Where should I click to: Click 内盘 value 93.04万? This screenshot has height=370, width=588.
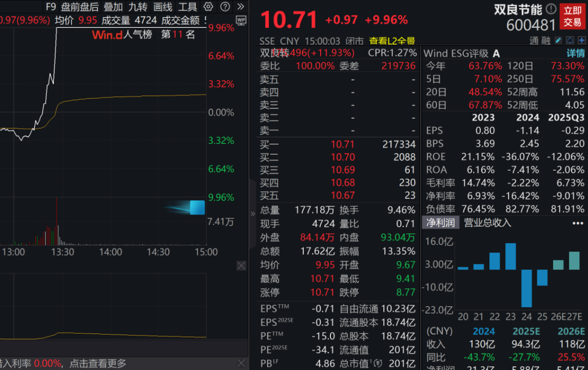398,238
